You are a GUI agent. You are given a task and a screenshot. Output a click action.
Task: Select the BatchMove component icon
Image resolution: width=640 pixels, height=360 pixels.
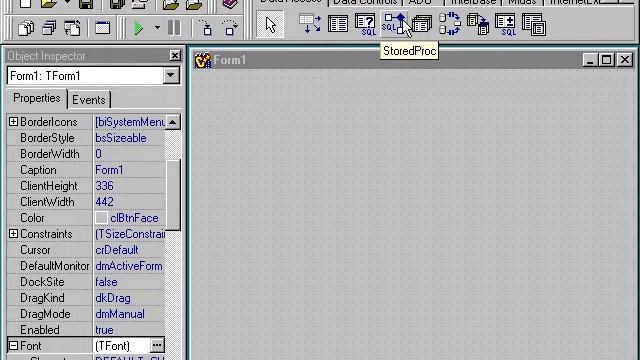click(478, 24)
